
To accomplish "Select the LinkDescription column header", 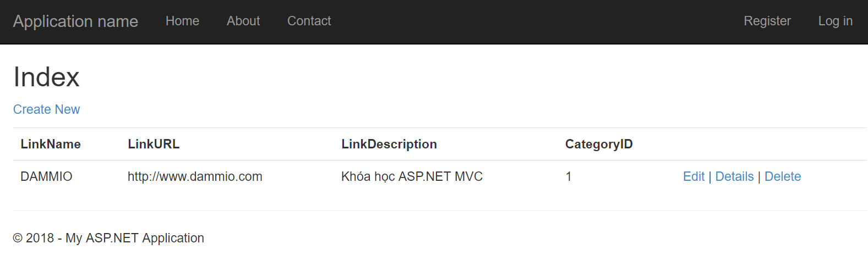I will coord(389,144).
